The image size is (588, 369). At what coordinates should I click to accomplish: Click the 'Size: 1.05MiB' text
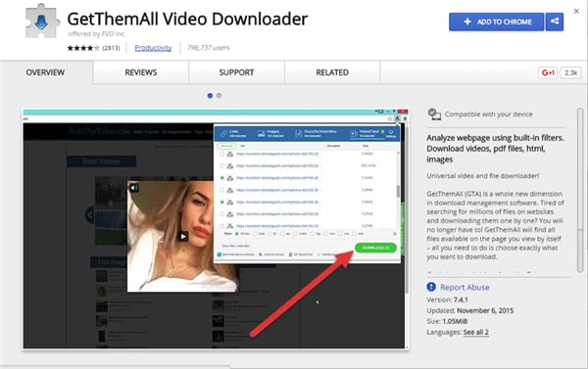pos(447,321)
